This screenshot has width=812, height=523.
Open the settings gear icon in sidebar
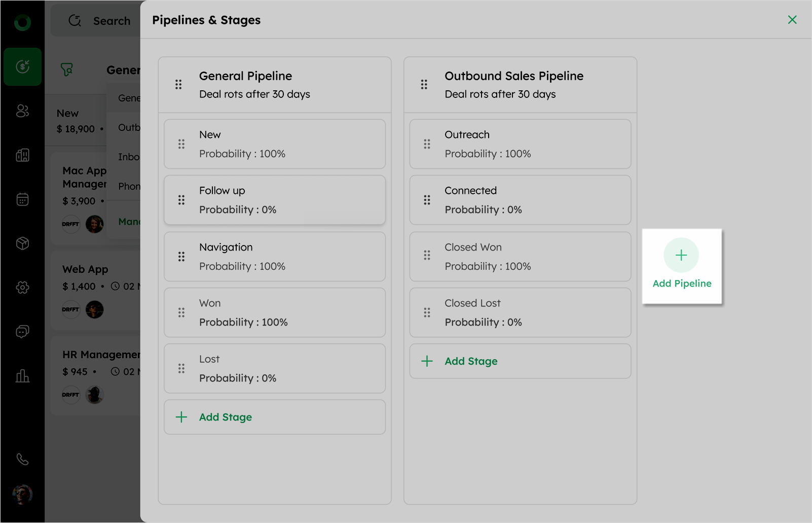[x=22, y=288]
